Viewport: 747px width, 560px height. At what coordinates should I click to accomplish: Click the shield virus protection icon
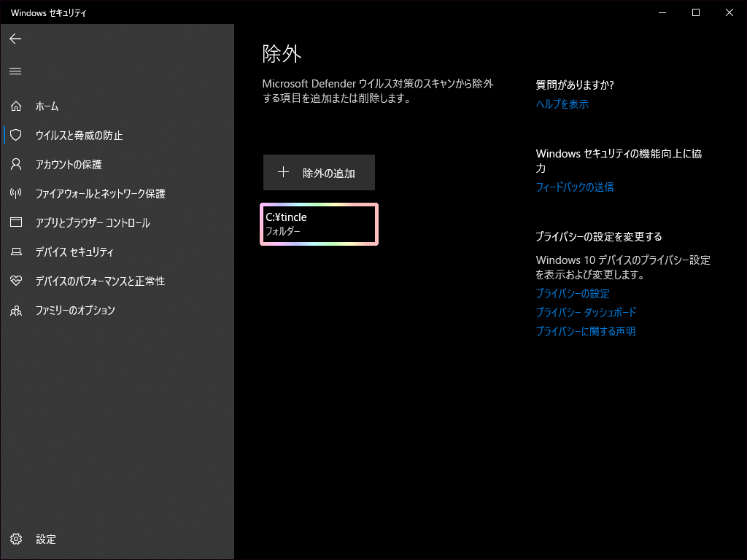click(x=16, y=135)
